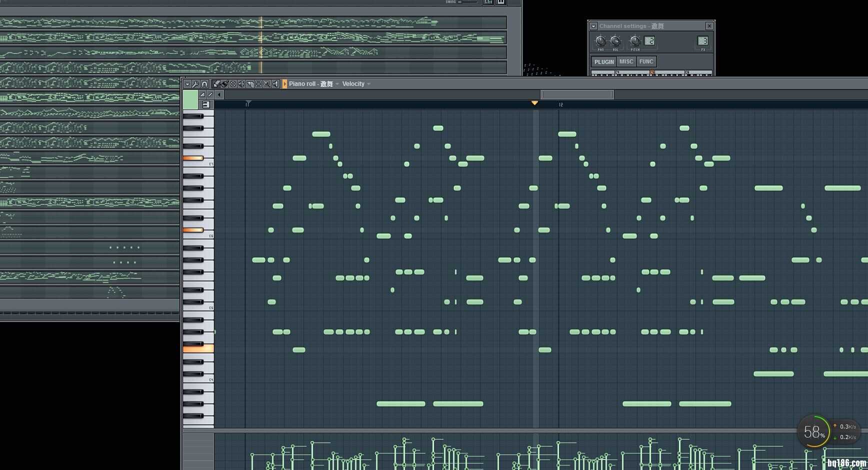Open the Piano roll channel dropdown
The height and width of the screenshot is (470, 868).
337,84
